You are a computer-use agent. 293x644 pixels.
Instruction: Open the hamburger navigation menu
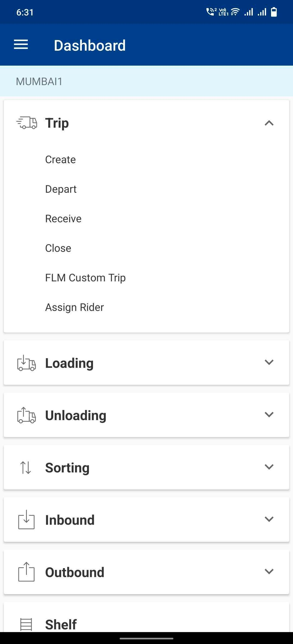pos(21,45)
